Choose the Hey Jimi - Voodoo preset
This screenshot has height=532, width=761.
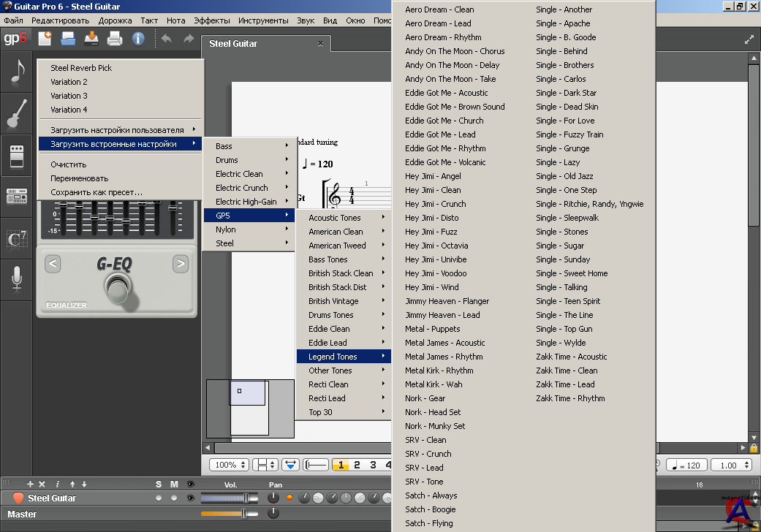[x=436, y=273]
